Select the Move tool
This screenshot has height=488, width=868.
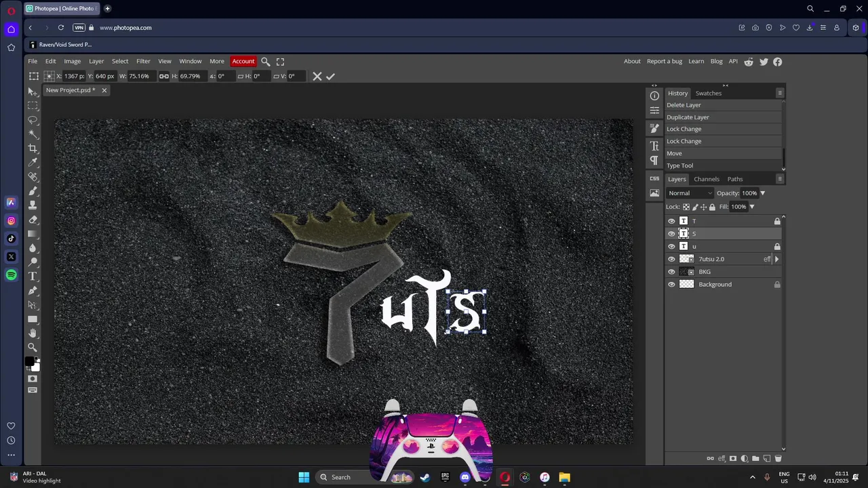pyautogui.click(x=33, y=91)
